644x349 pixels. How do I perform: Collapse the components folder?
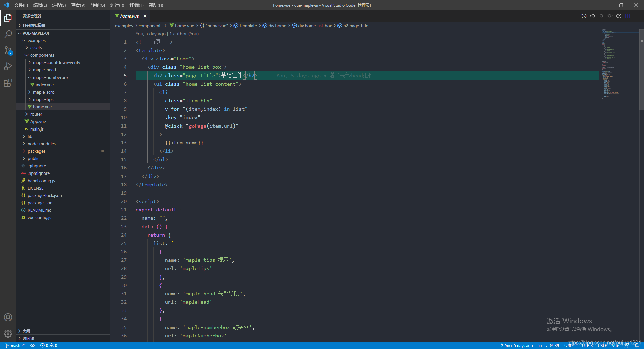(x=63, y=55)
